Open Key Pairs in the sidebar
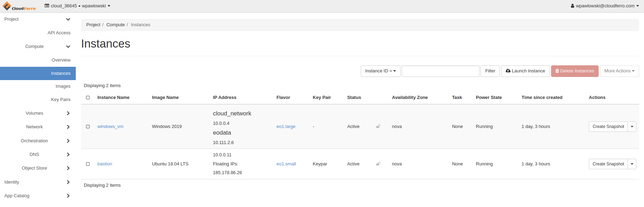Image resolution: width=644 pixels, height=207 pixels. coord(61,100)
